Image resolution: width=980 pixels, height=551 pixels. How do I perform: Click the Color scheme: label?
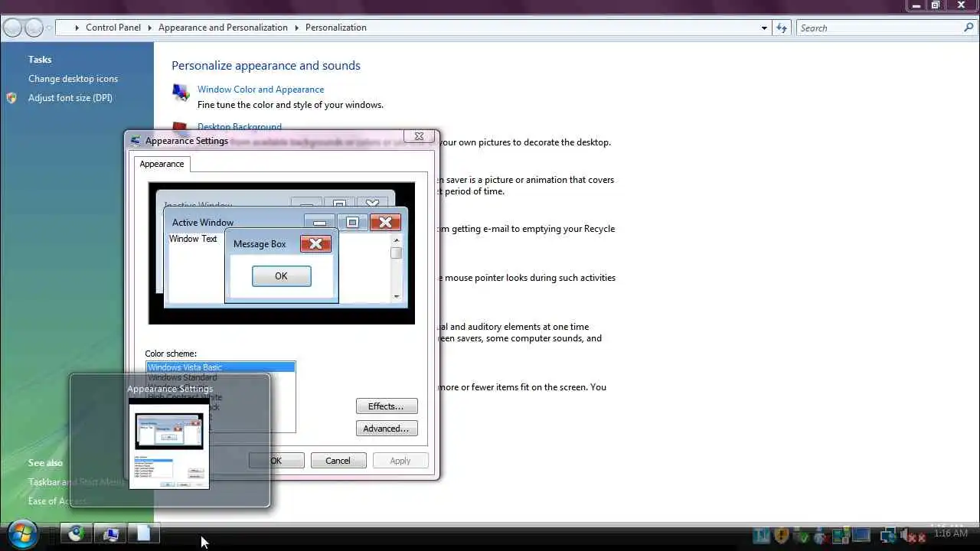[x=171, y=354]
